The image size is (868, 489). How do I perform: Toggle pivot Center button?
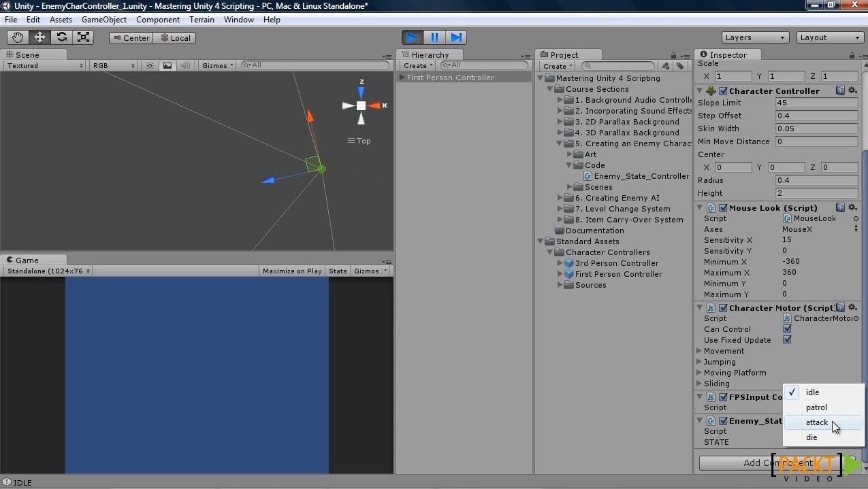131,38
